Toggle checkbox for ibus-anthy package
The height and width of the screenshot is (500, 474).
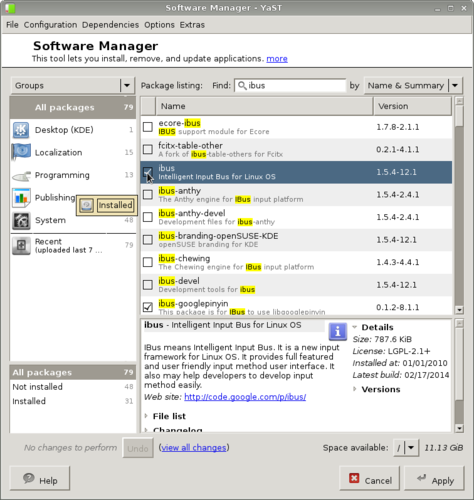(148, 195)
